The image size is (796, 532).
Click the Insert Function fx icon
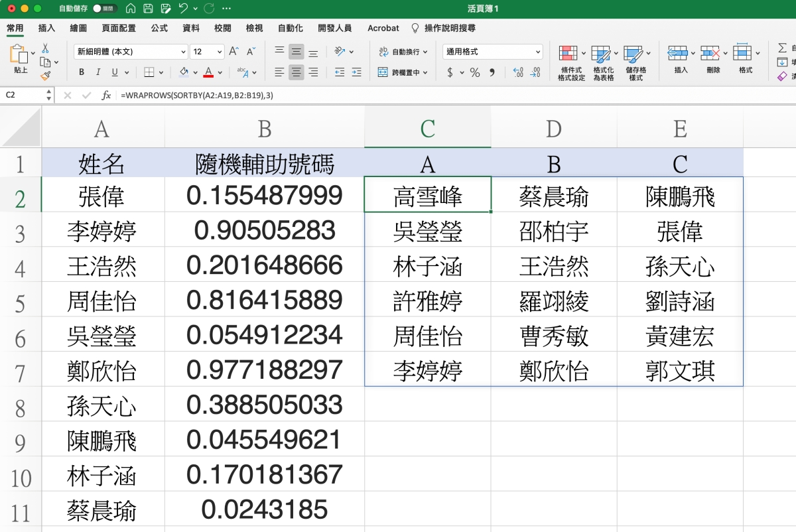(106, 96)
